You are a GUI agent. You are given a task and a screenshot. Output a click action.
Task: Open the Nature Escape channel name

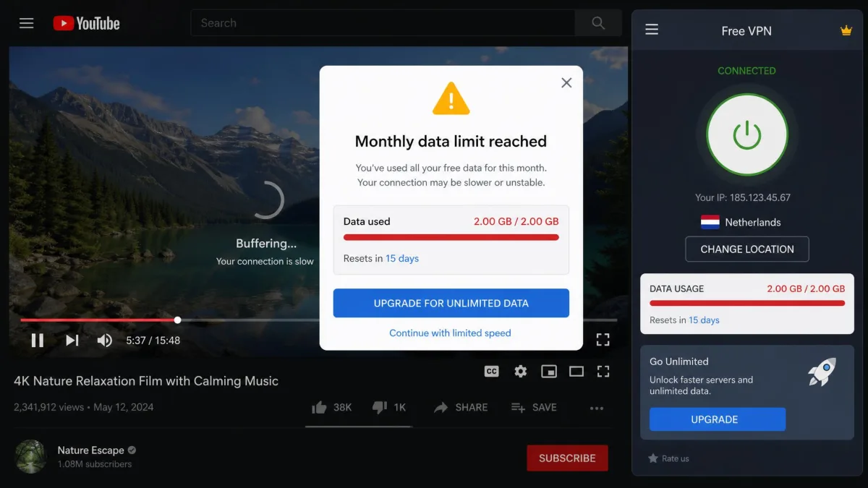click(x=90, y=450)
